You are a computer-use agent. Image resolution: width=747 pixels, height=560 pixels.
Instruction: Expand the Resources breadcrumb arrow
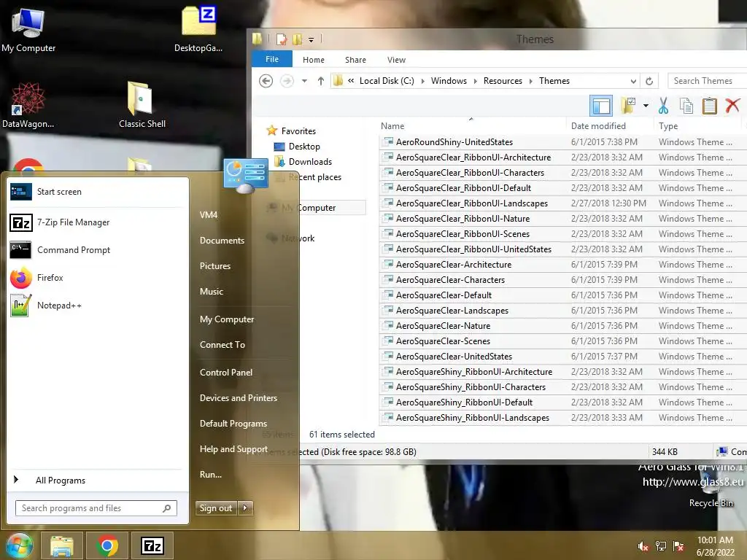tap(531, 81)
